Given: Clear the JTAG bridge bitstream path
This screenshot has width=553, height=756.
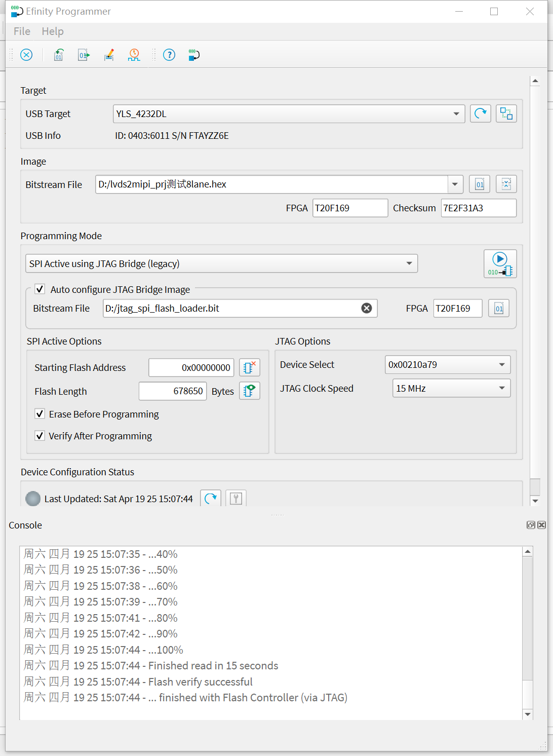Looking at the screenshot, I should click(x=367, y=308).
